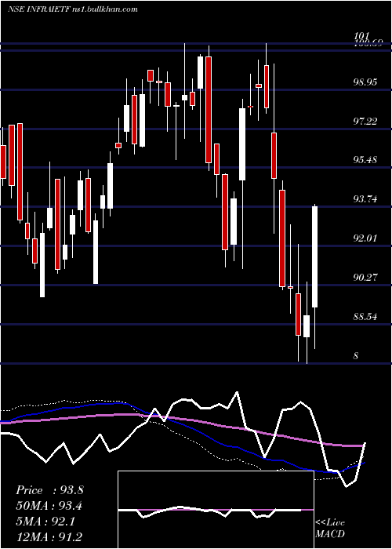392x549 pixels.
Task: Click the <<Live MACD label
Action: tap(330, 529)
